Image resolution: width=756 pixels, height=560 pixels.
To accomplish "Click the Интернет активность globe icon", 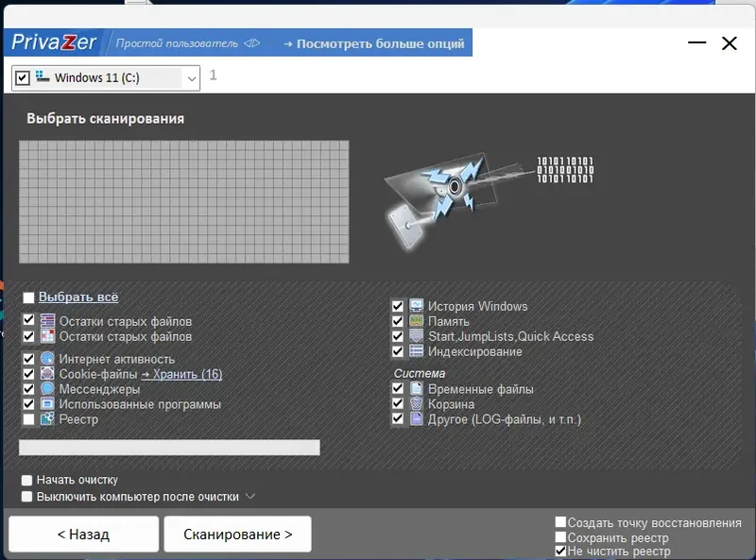I will point(47,359).
